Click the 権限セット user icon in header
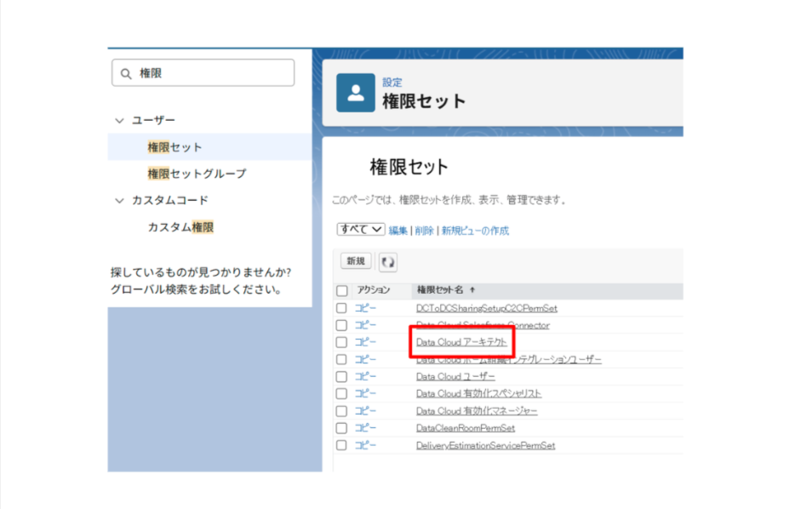812x509 pixels. [355, 94]
